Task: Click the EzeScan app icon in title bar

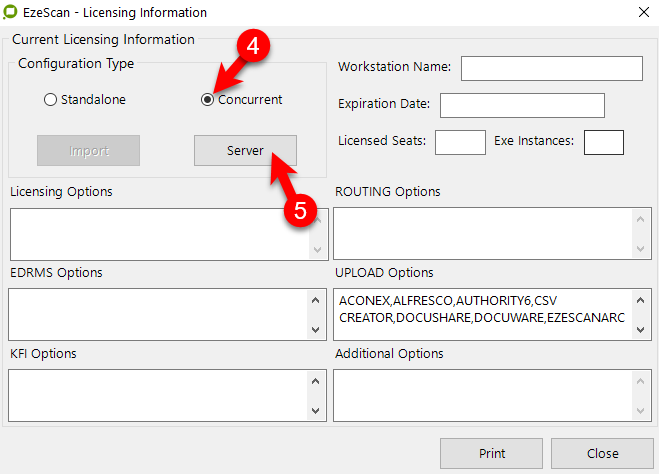Action: 15,13
